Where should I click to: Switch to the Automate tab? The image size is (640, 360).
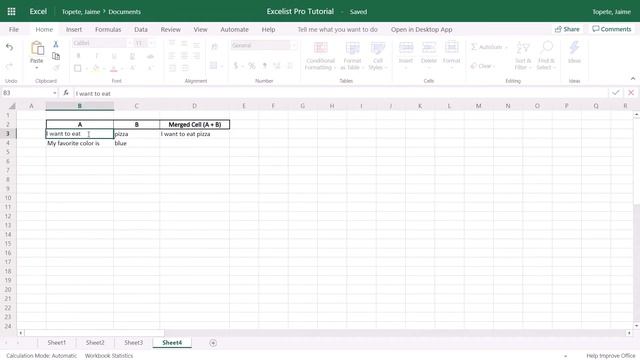[234, 29]
